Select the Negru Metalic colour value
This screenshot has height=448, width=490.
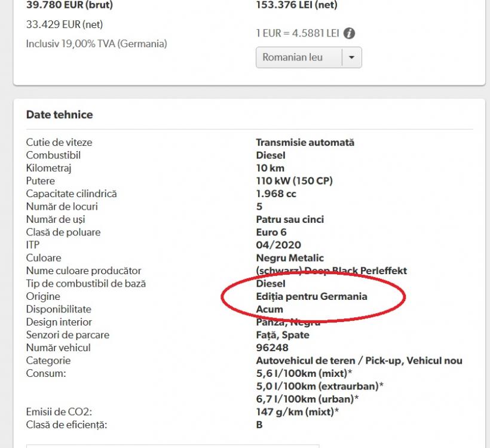coord(290,258)
